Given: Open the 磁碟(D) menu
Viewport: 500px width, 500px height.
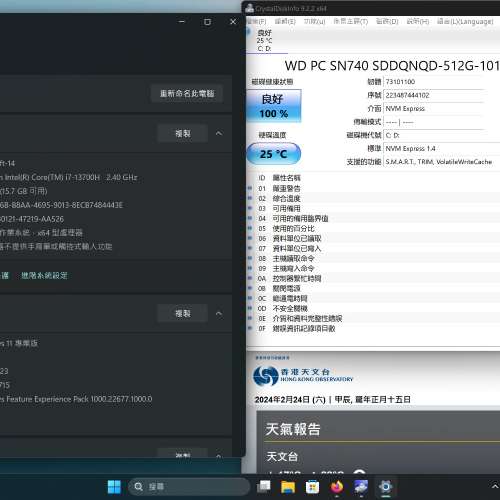Looking at the screenshot, I should [x=387, y=22].
